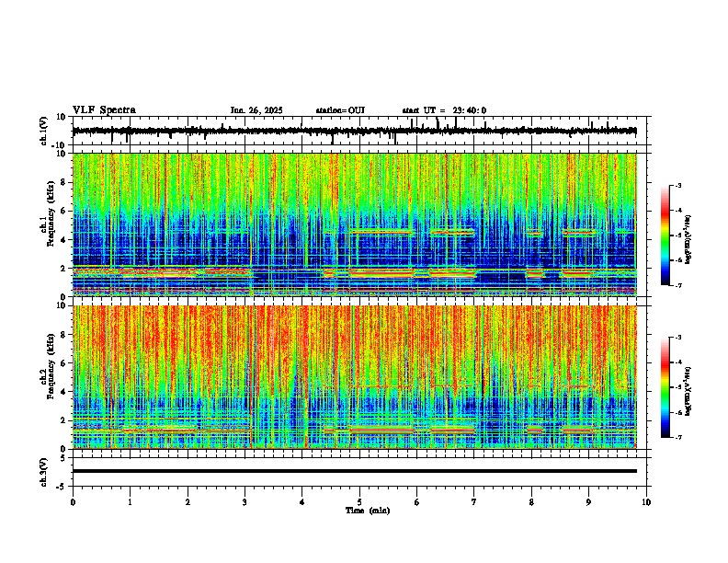
Task: Click the thick black ch.3 voltage line
Action: [x=354, y=471]
